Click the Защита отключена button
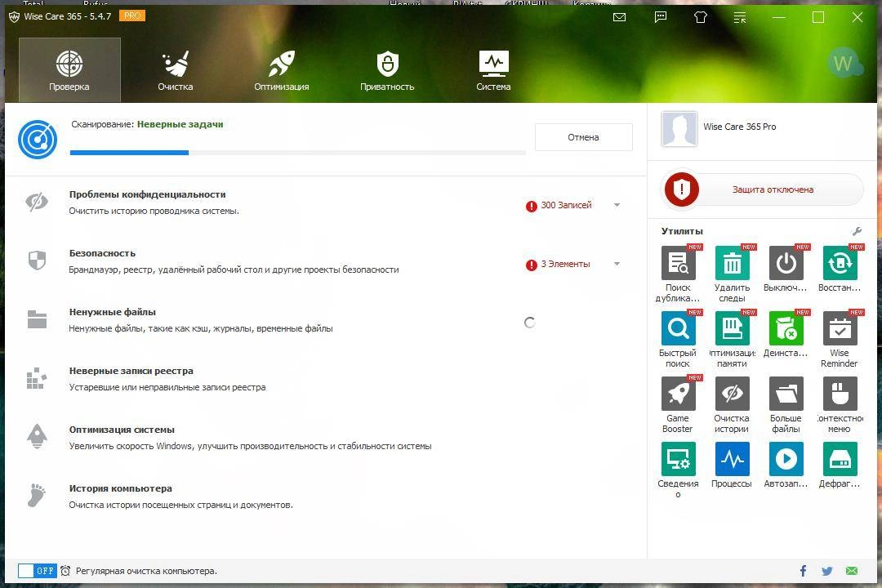The width and height of the screenshot is (882, 588). click(772, 189)
